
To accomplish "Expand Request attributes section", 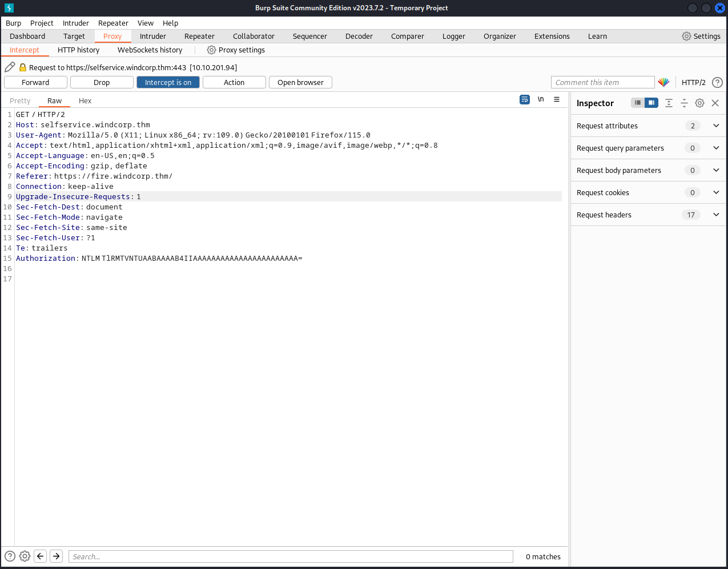I will point(716,126).
